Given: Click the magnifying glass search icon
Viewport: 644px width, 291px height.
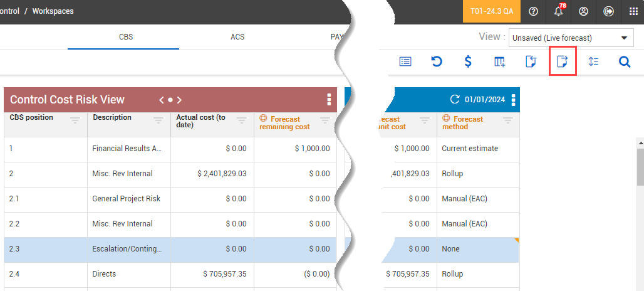Looking at the screenshot, I should [x=625, y=61].
